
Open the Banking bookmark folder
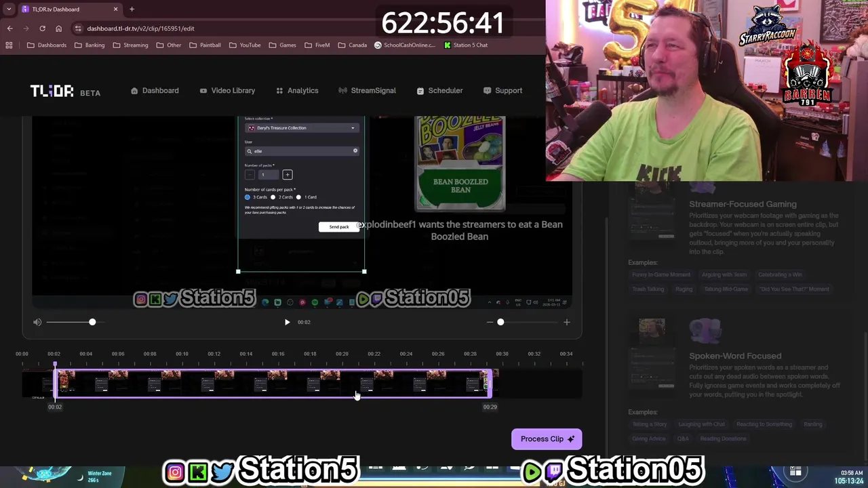coord(90,45)
